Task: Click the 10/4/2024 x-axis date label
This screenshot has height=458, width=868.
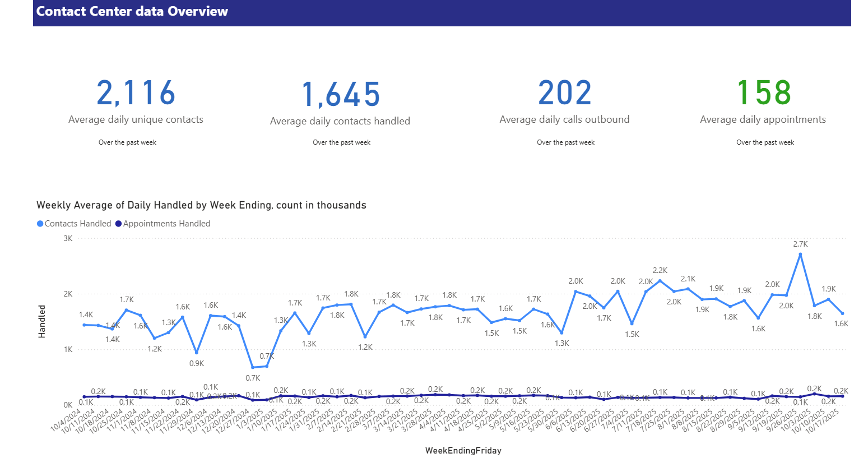Action: (66, 420)
